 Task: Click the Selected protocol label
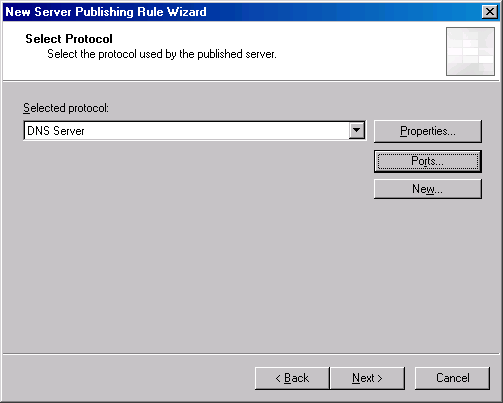click(x=66, y=108)
